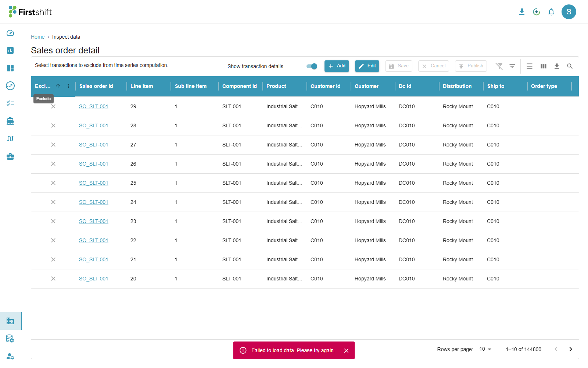
Task: Go to Home breadcrumb
Action: coord(37,37)
